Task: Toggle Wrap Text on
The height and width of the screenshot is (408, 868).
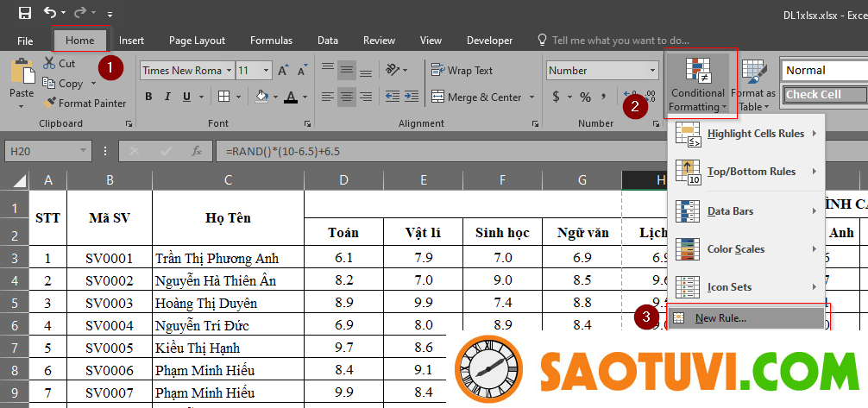Action: 462,71
